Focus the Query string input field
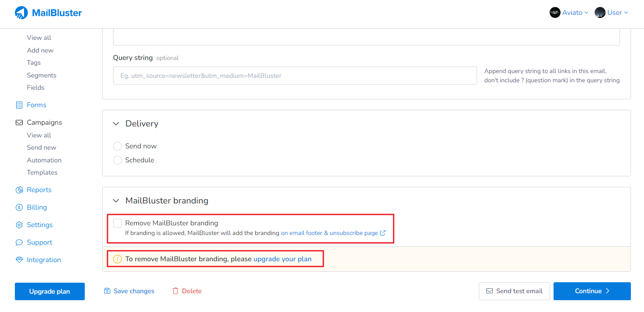644x312 pixels. [x=295, y=76]
